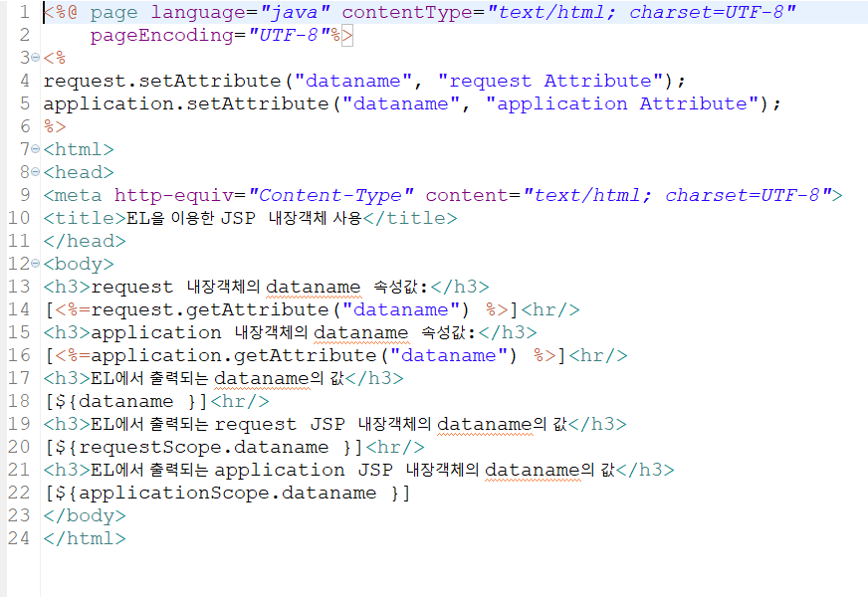Click the page directive language="java" text
The width and height of the screenshot is (868, 597).
point(241,12)
